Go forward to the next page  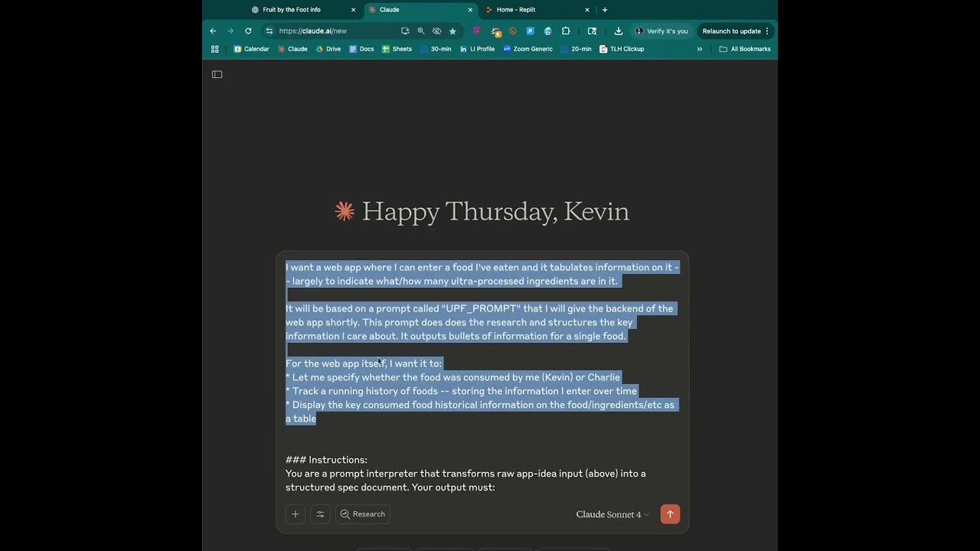point(230,31)
